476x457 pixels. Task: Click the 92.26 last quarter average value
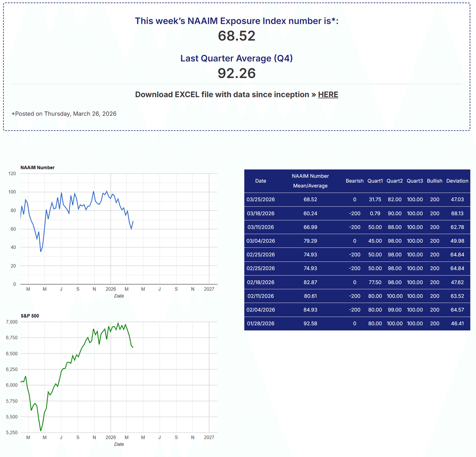click(237, 73)
